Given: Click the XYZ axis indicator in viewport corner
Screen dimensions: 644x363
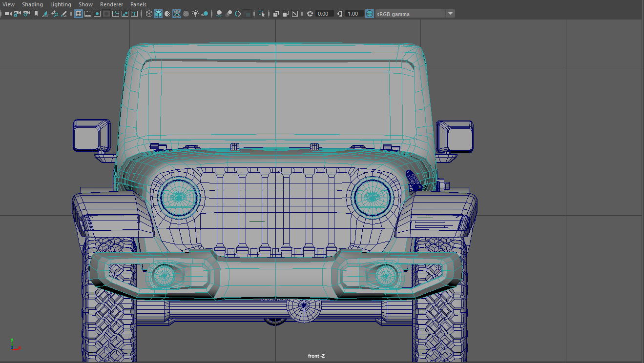Looking at the screenshot, I should point(15,344).
